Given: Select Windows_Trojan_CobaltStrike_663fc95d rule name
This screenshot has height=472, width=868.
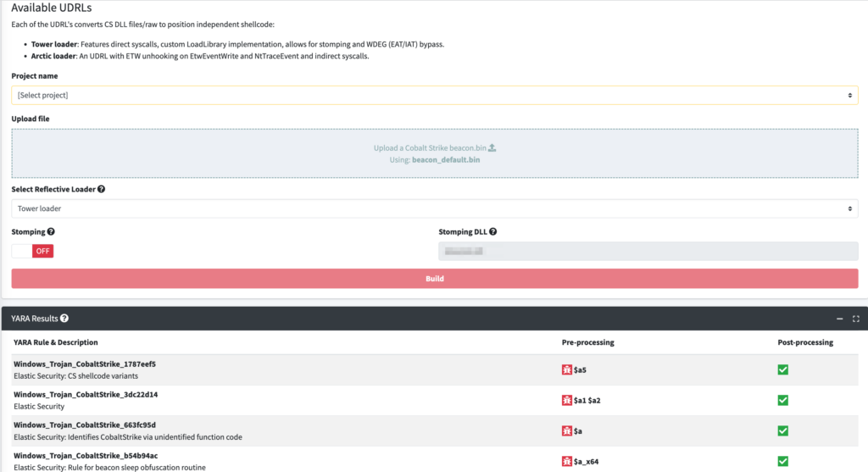Looking at the screenshot, I should pyautogui.click(x=85, y=425).
